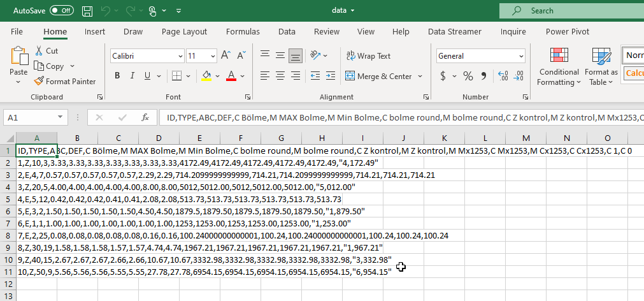Select Top Align icon
644x301 pixels.
coord(265,55)
